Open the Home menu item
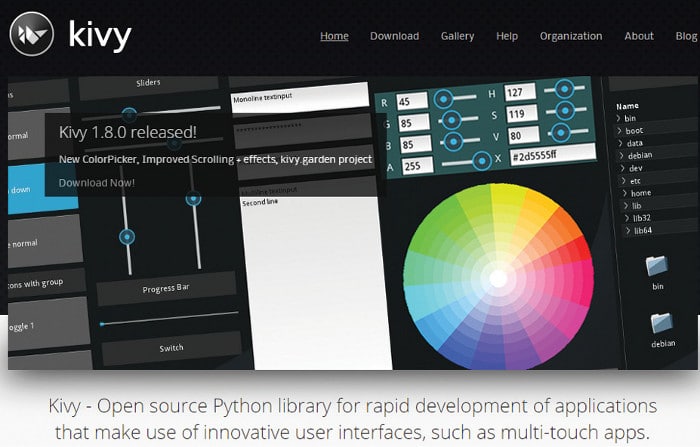 click(x=334, y=36)
